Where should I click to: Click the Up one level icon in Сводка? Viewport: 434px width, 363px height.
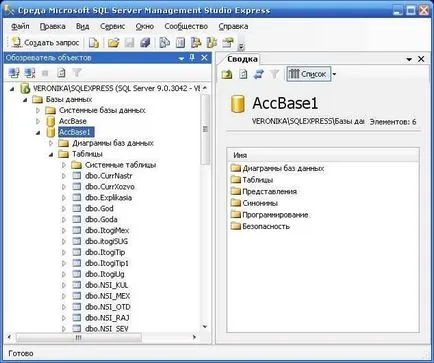227,74
